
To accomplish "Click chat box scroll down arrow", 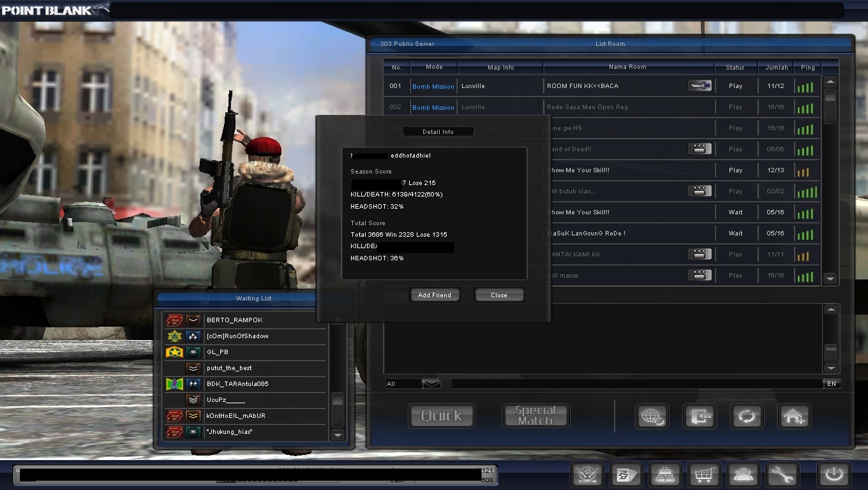I will [830, 367].
